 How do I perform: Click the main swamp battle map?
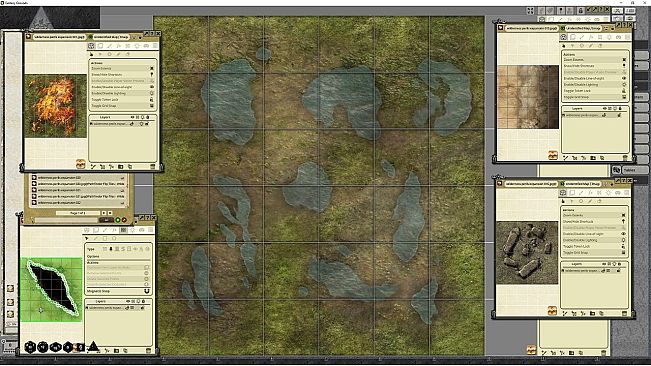319,185
